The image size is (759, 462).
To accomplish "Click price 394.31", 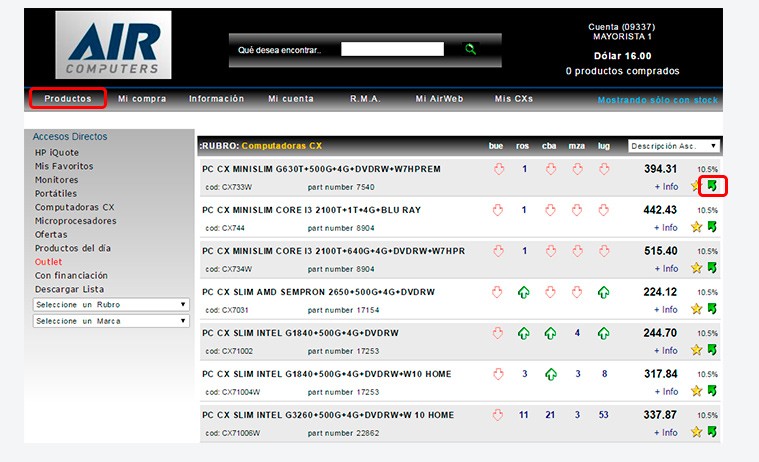I will (x=660, y=169).
